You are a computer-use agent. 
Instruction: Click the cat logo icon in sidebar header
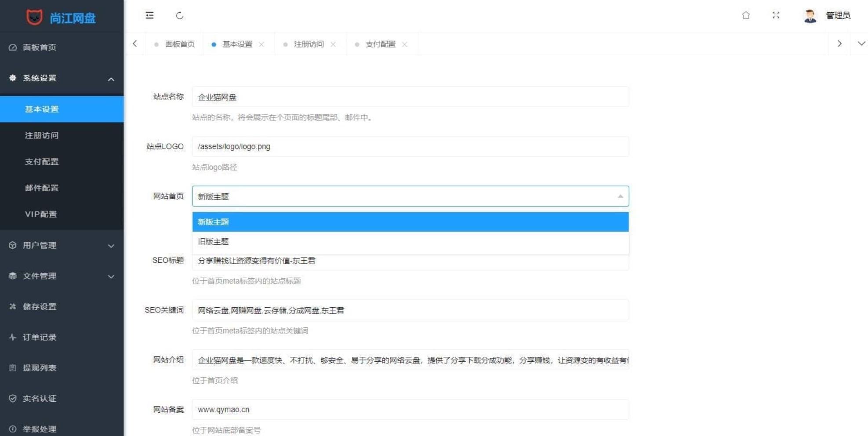34,17
